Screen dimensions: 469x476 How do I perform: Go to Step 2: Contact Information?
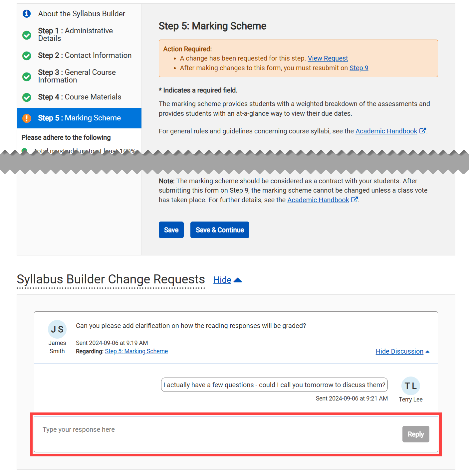click(x=85, y=55)
